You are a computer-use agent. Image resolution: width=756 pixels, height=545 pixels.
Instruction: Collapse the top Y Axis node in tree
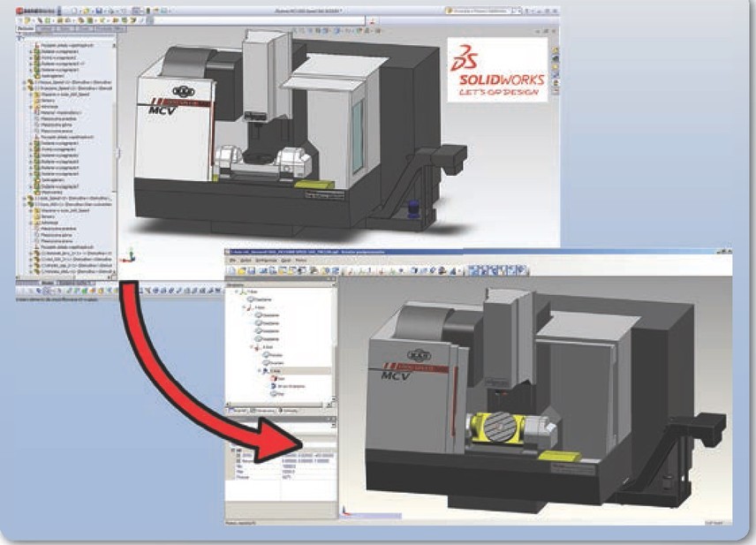point(237,292)
